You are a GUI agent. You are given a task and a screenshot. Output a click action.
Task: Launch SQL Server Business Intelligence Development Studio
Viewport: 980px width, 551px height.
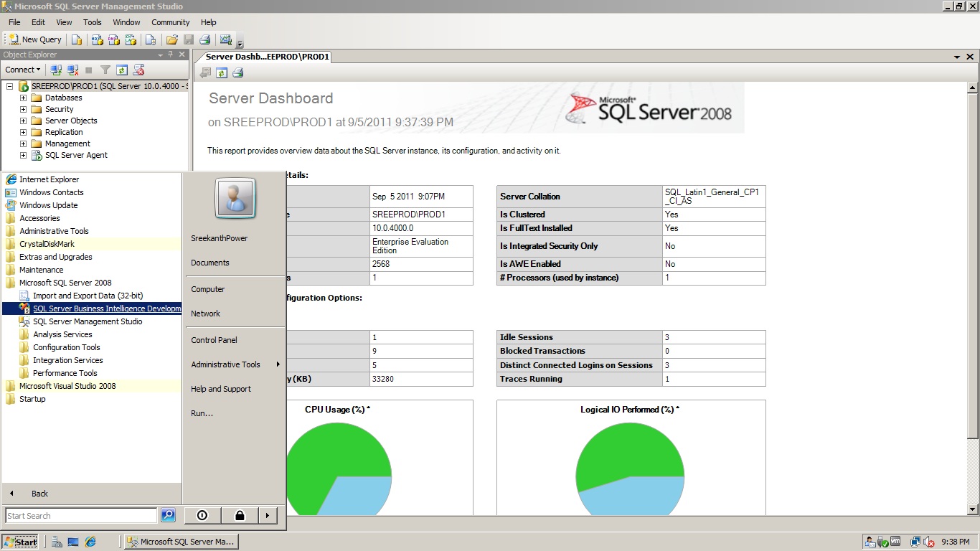[x=92, y=309]
